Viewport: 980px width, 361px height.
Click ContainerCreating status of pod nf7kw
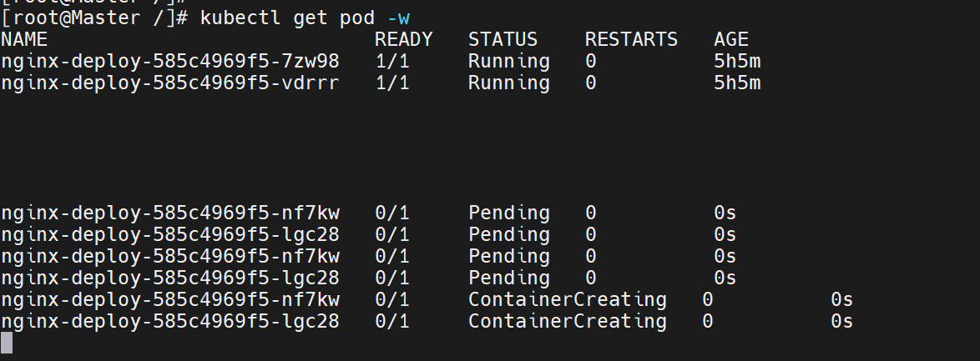(568, 300)
